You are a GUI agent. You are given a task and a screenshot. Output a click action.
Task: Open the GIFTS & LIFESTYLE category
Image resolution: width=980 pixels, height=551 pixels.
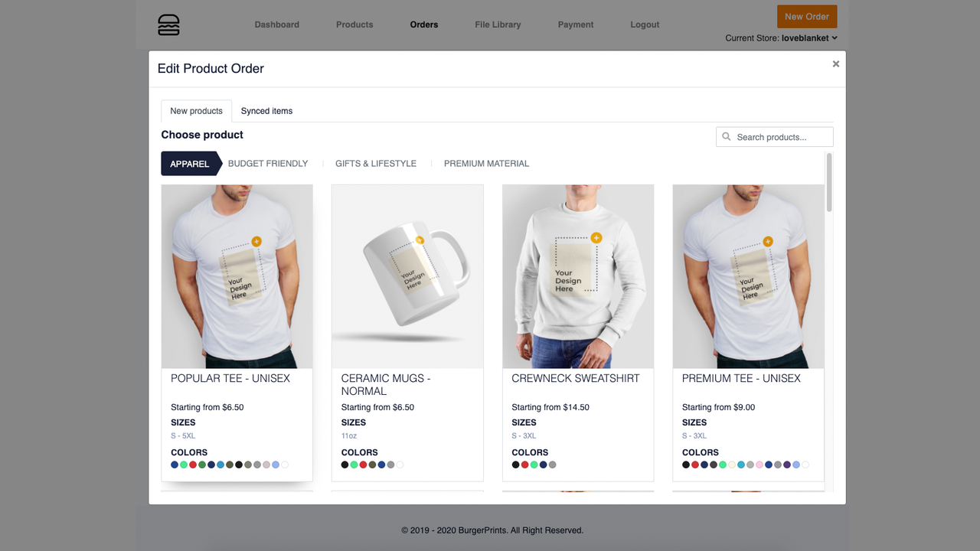[x=375, y=163]
